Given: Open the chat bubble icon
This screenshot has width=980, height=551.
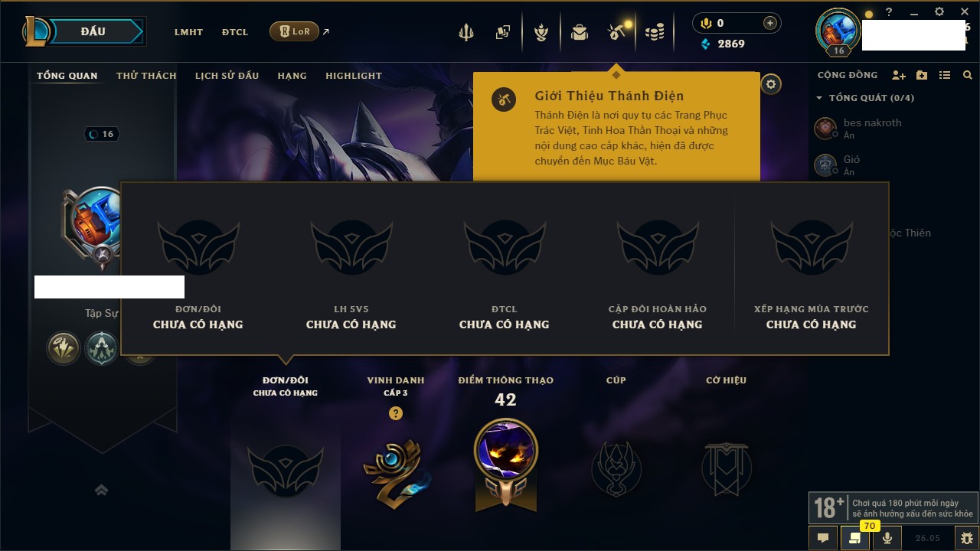Looking at the screenshot, I should (823, 538).
